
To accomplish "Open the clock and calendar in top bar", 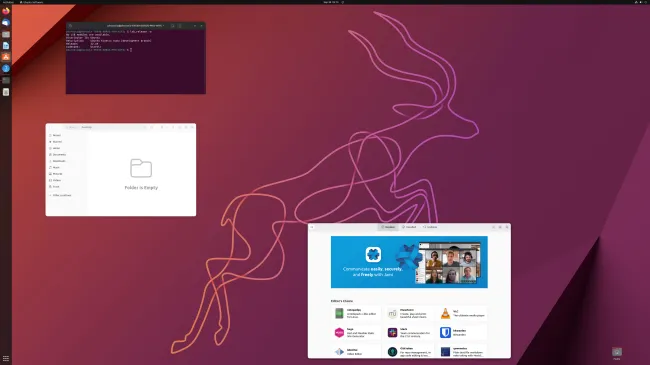I will coord(331,2).
